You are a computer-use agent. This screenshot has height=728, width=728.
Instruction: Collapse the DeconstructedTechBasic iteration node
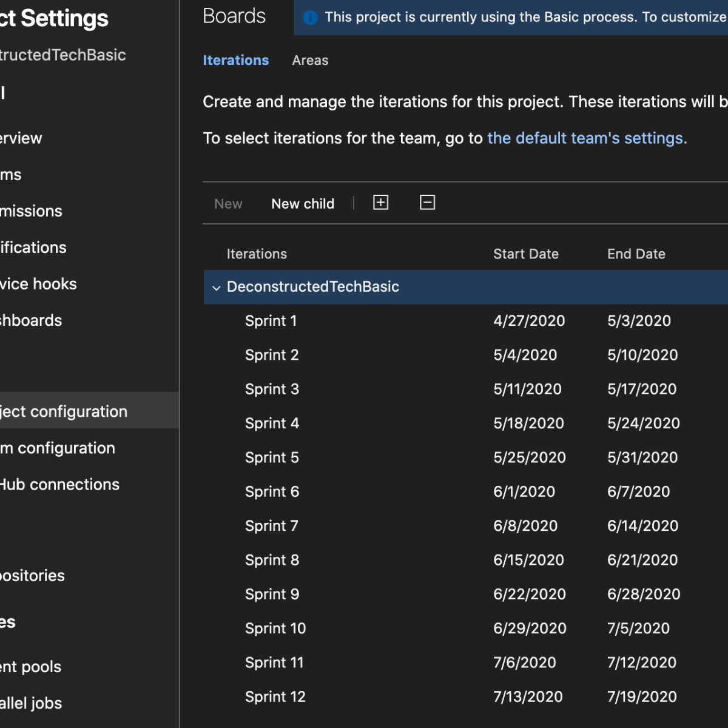(217, 288)
